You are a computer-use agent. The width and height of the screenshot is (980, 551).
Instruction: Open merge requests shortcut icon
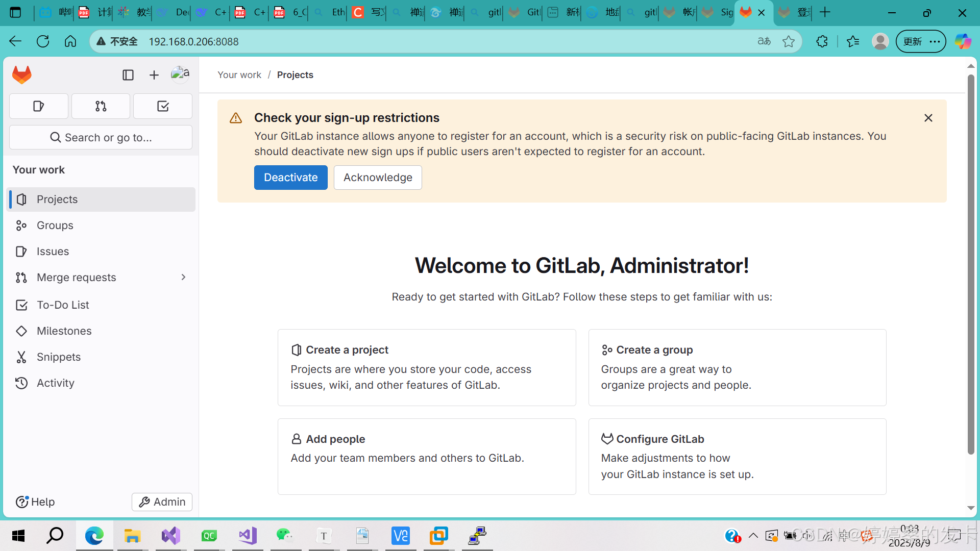101,106
